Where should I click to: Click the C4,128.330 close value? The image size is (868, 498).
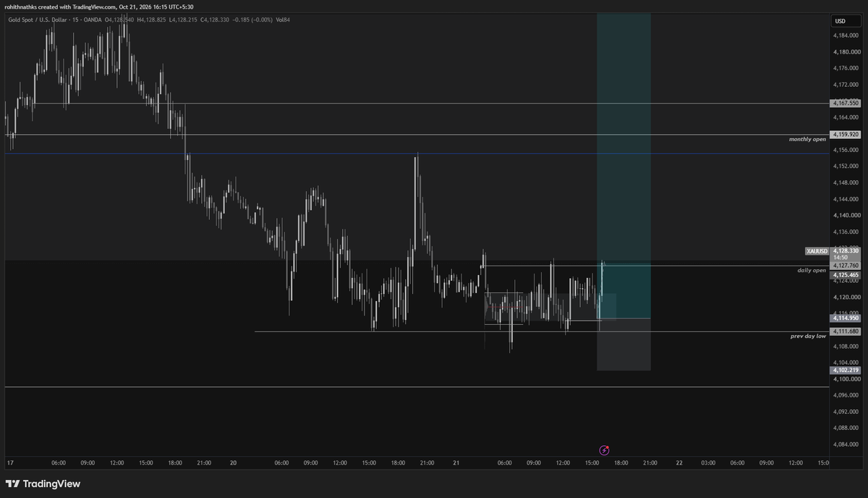215,20
